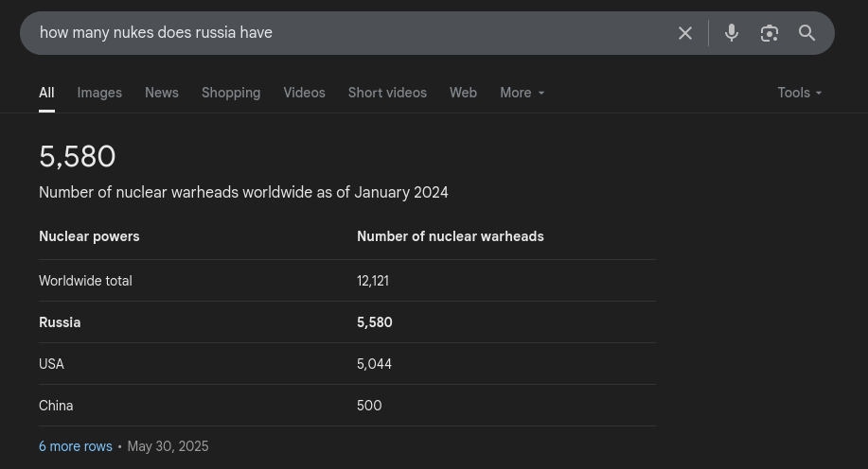
Task: Select the 12,121 table value
Action: 373,281
